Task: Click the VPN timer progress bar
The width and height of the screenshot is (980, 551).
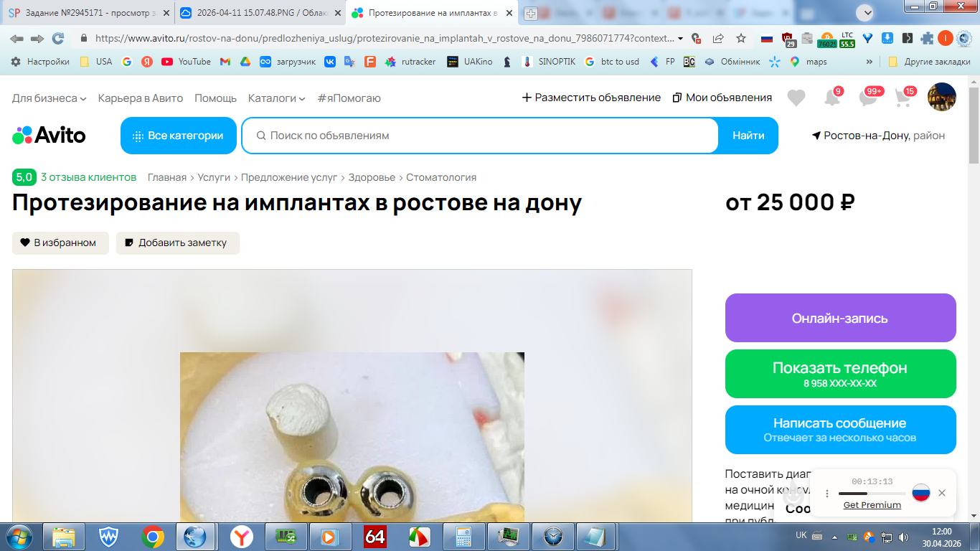Action: [872, 494]
